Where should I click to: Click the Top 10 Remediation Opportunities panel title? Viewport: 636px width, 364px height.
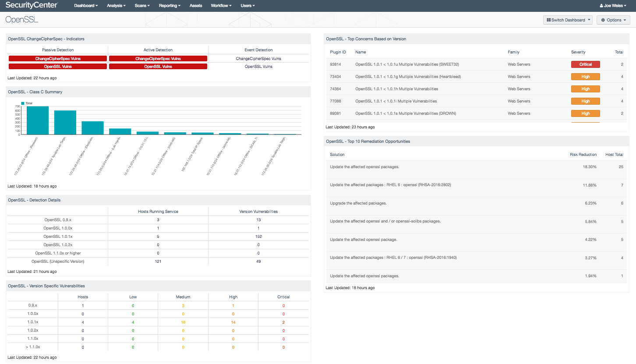tap(367, 141)
